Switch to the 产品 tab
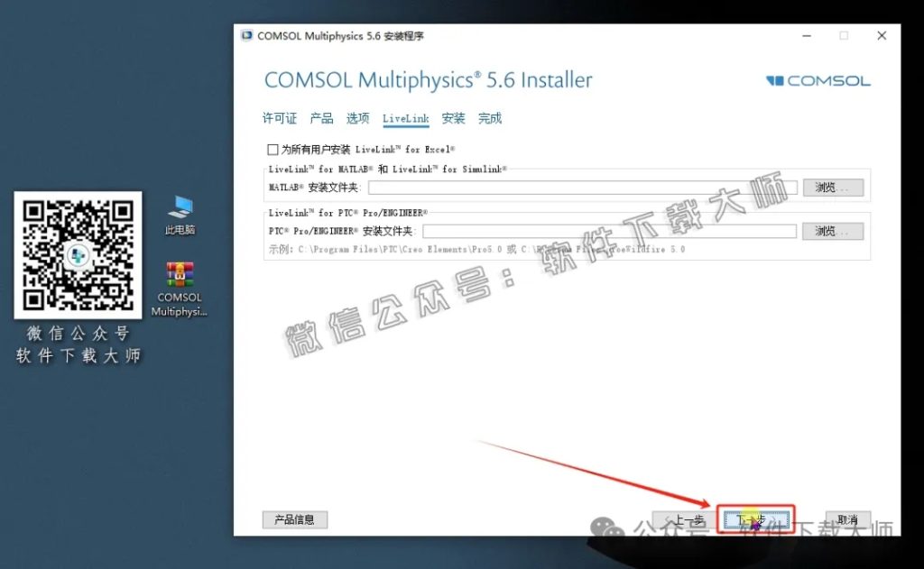 coord(320,117)
